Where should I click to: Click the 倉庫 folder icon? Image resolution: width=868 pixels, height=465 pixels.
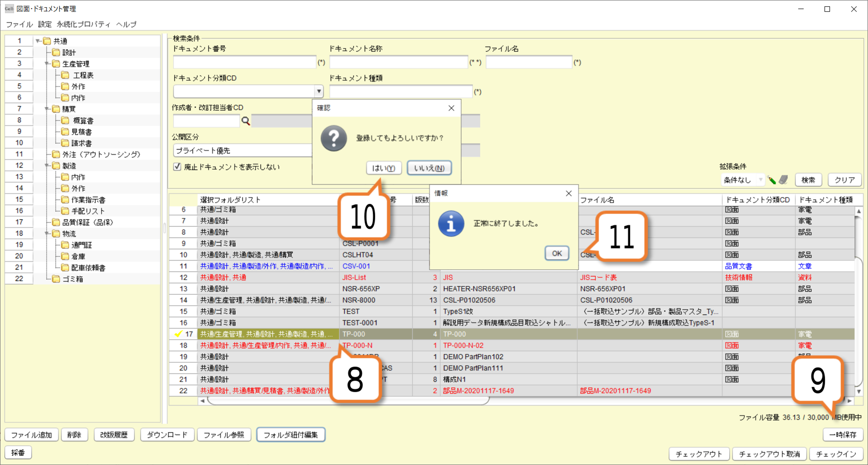point(65,256)
